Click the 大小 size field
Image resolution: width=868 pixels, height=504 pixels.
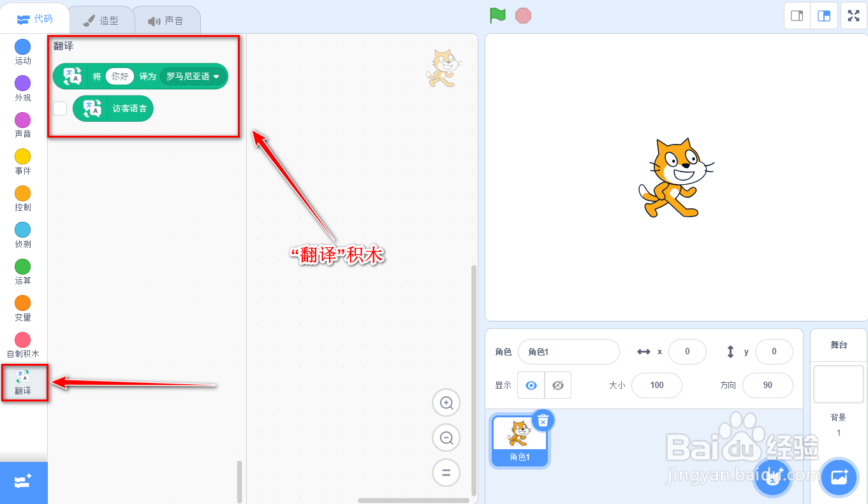click(657, 385)
